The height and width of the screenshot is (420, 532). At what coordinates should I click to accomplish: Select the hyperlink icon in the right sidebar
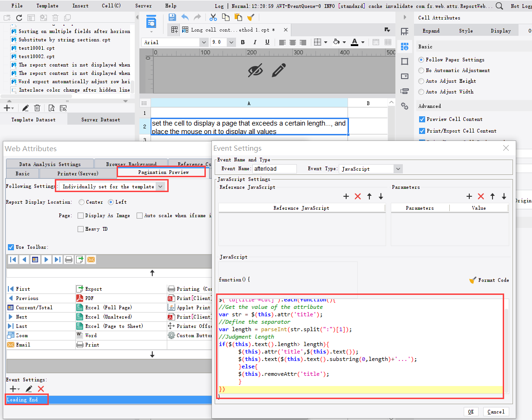point(404,106)
